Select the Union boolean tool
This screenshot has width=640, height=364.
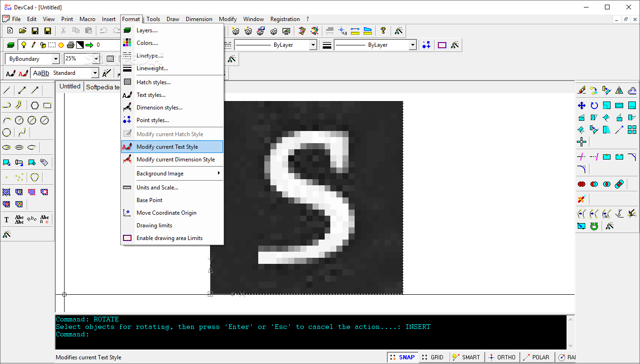(582, 184)
